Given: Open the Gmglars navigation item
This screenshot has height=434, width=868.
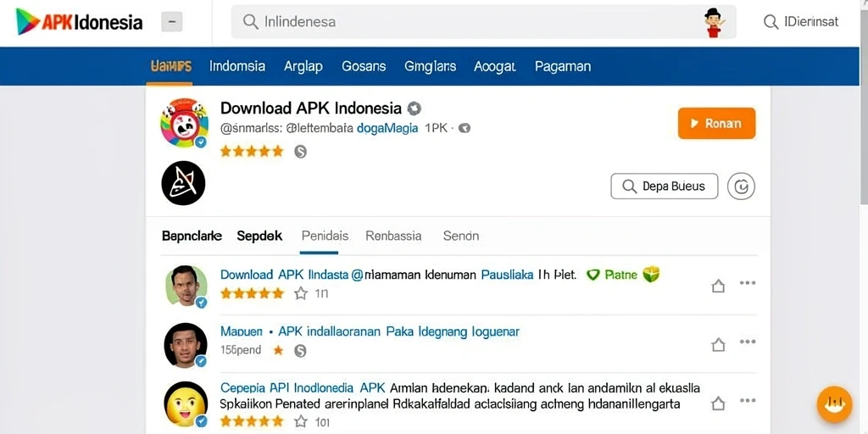Looking at the screenshot, I should coord(430,66).
